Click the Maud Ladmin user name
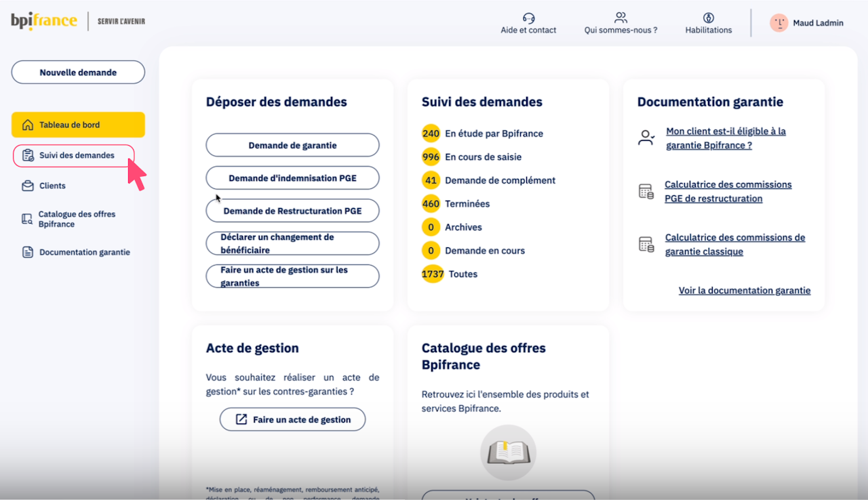The width and height of the screenshot is (868, 500). pyautogui.click(x=818, y=23)
